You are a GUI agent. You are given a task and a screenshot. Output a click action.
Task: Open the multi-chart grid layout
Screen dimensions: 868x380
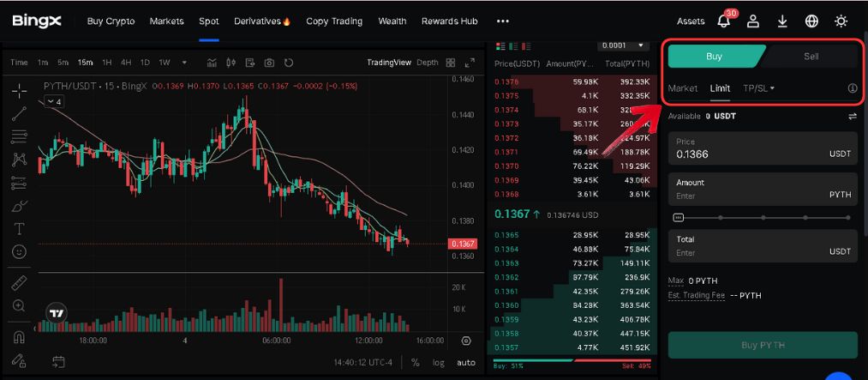tap(451, 63)
